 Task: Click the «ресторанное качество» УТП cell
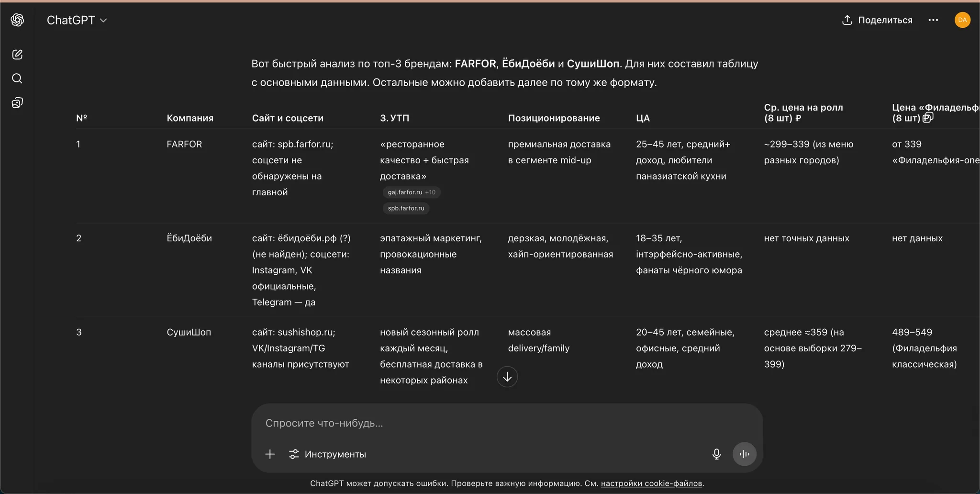(x=424, y=160)
